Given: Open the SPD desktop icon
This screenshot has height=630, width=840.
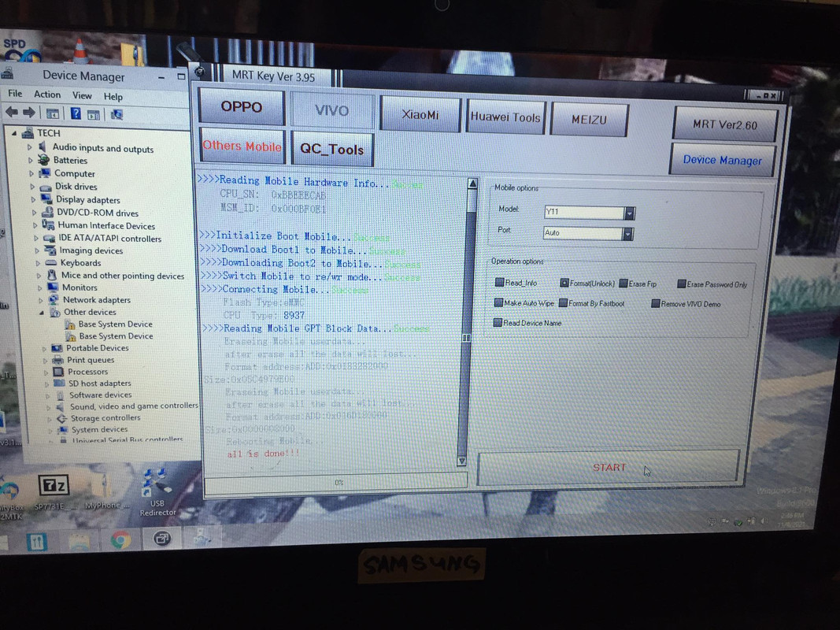Looking at the screenshot, I should tap(20, 50).
